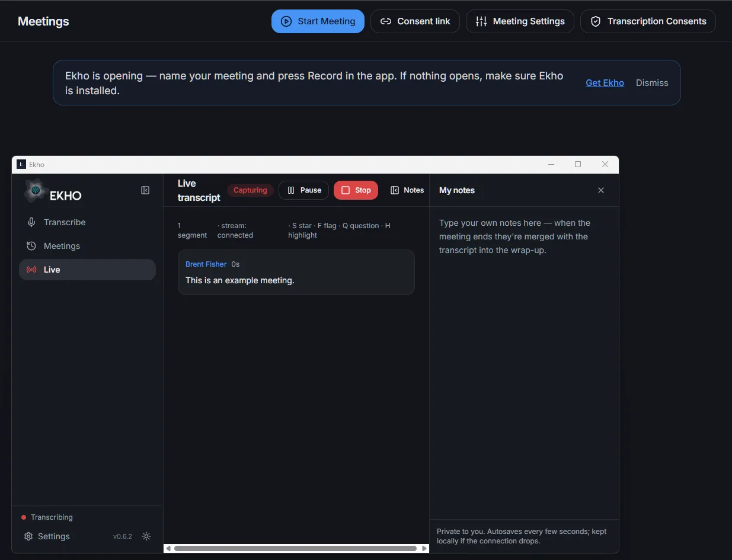732x560 pixels.
Task: Click the speaker name Brent Fisher
Action: pyautogui.click(x=206, y=264)
